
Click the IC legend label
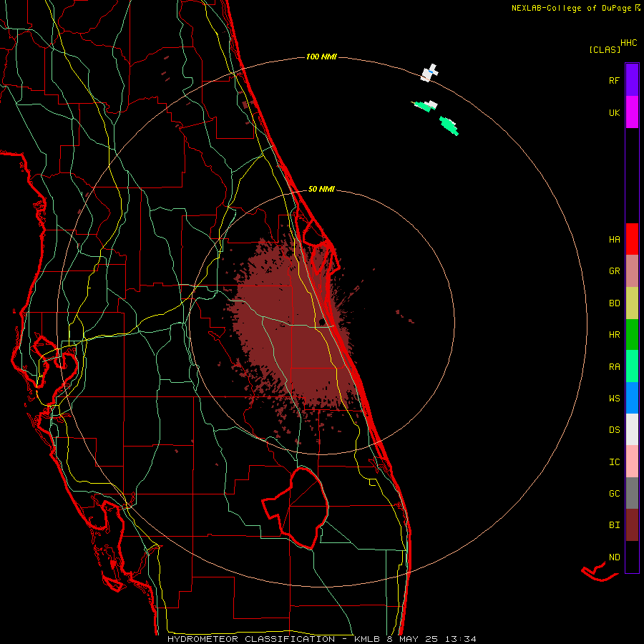[x=614, y=462]
